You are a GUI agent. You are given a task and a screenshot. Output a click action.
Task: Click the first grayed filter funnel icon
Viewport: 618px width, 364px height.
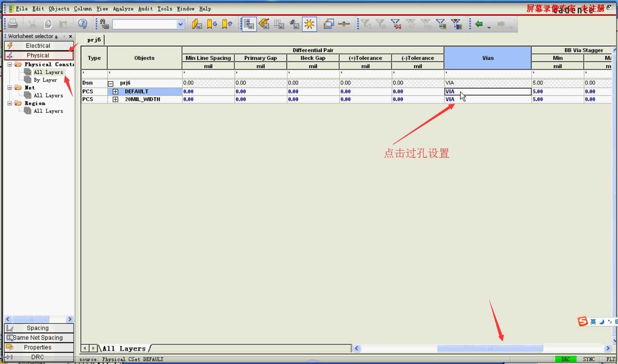pos(366,24)
